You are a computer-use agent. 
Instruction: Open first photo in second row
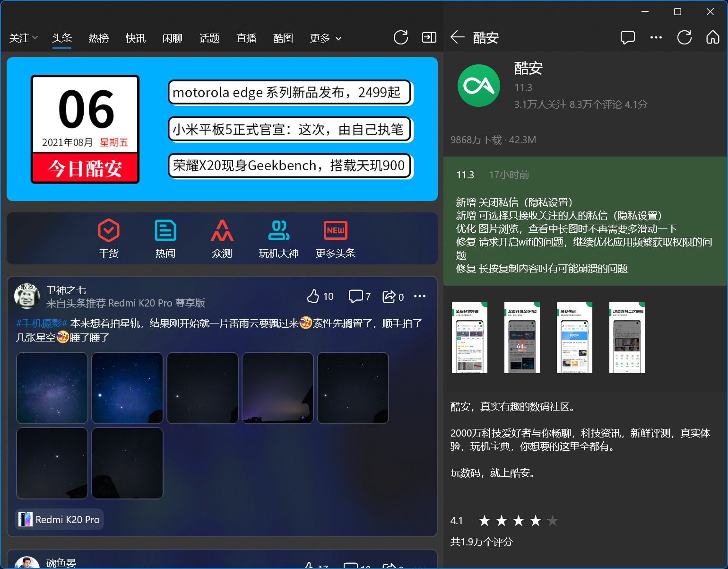coord(52,463)
